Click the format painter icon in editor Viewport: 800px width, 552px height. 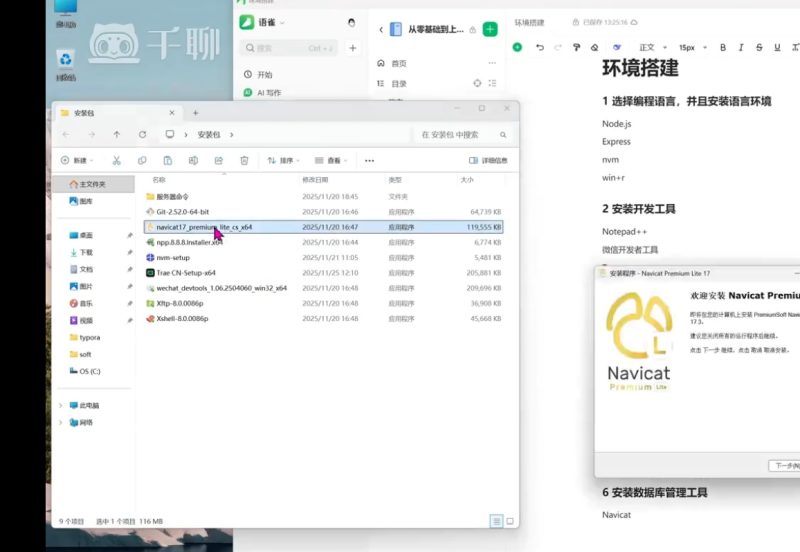click(x=577, y=47)
